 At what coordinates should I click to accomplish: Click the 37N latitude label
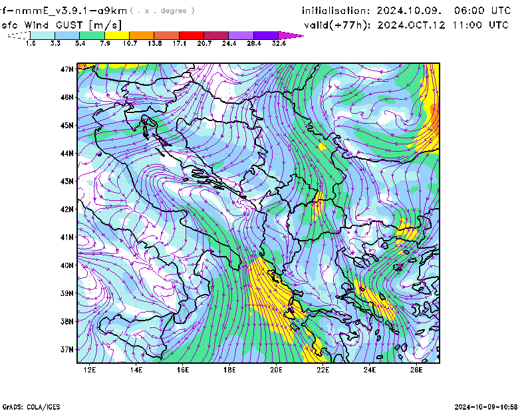67,349
